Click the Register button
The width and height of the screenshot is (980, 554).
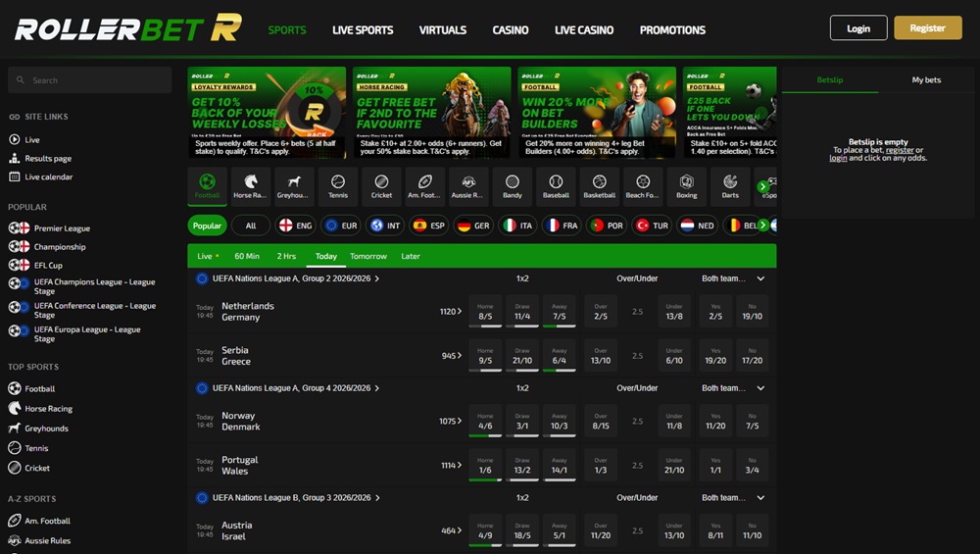point(927,28)
